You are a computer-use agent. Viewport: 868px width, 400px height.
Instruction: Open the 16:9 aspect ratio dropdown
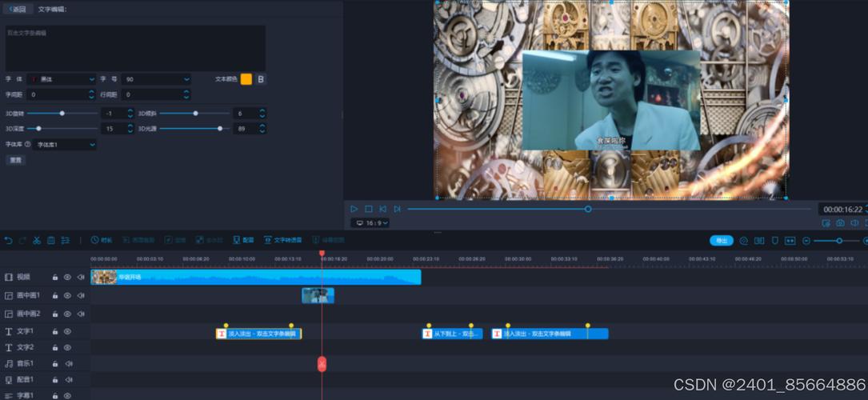(x=370, y=223)
